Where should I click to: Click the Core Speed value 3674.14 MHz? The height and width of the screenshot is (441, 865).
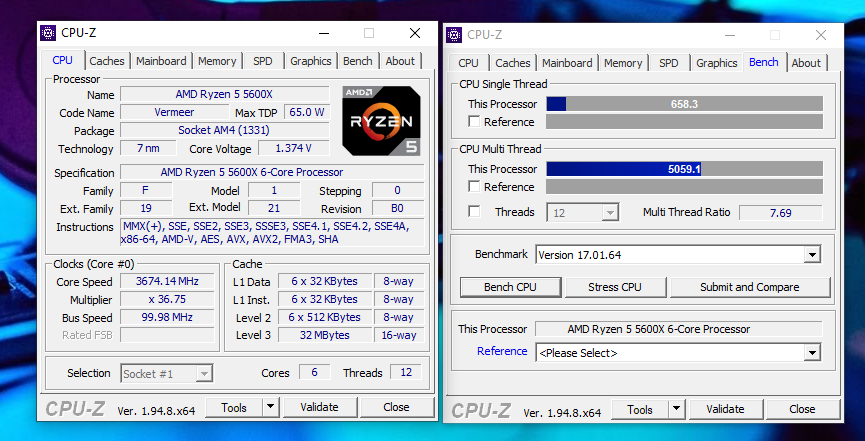click(167, 281)
